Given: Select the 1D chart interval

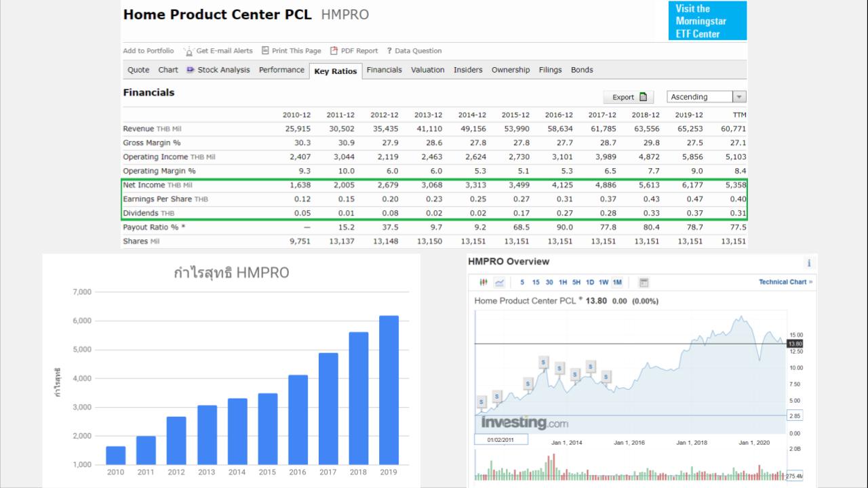Looking at the screenshot, I should tap(590, 282).
